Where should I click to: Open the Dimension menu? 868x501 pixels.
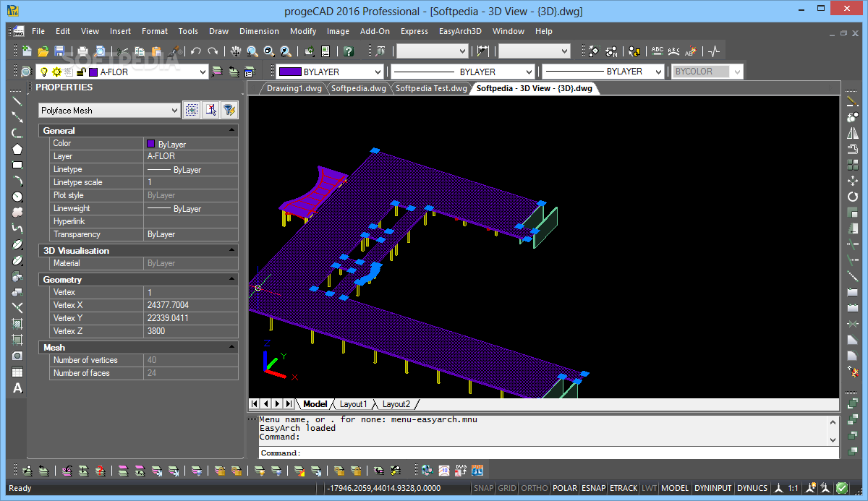pyautogui.click(x=259, y=31)
